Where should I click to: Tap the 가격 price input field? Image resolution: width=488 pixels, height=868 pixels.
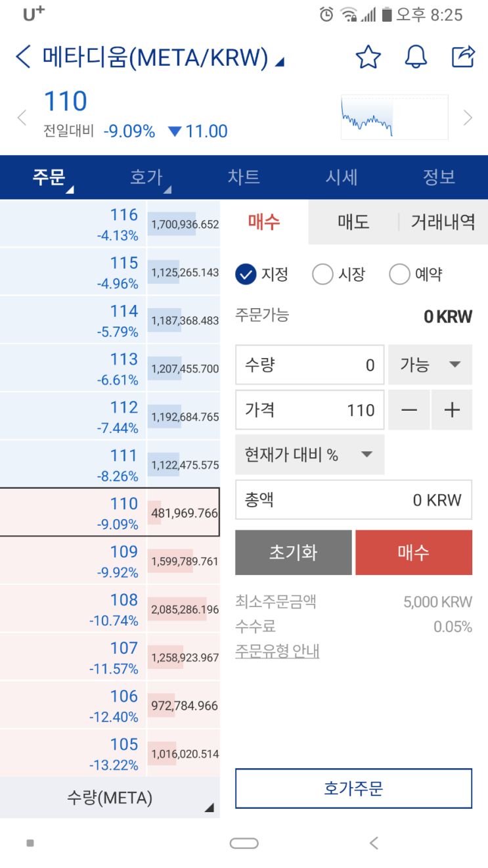coord(310,410)
